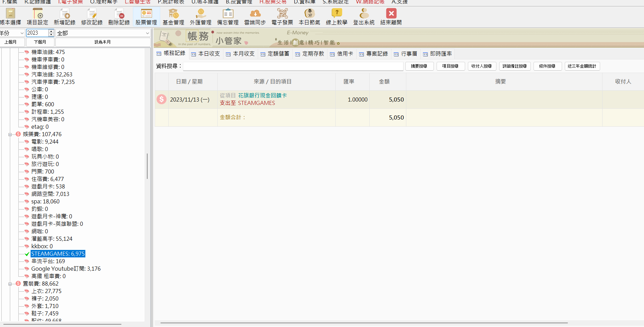Switch to 即時匯率 tab
Screen dimensions: 644x327
437,54
